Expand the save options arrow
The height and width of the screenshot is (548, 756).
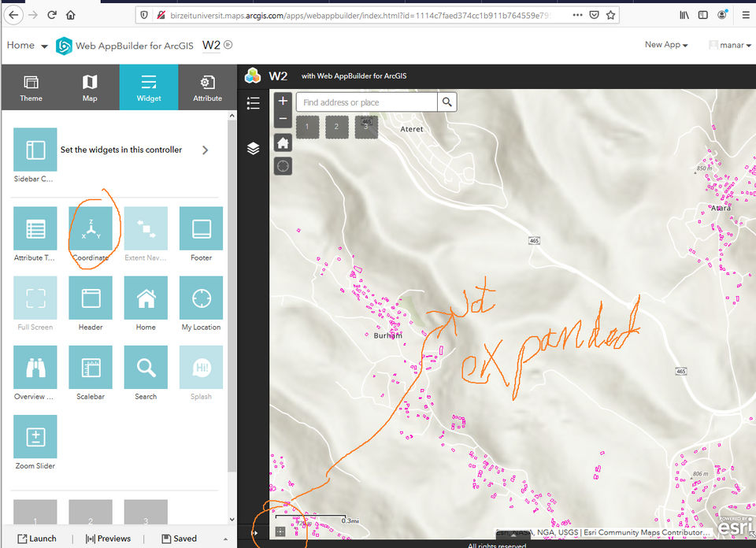[x=226, y=539]
